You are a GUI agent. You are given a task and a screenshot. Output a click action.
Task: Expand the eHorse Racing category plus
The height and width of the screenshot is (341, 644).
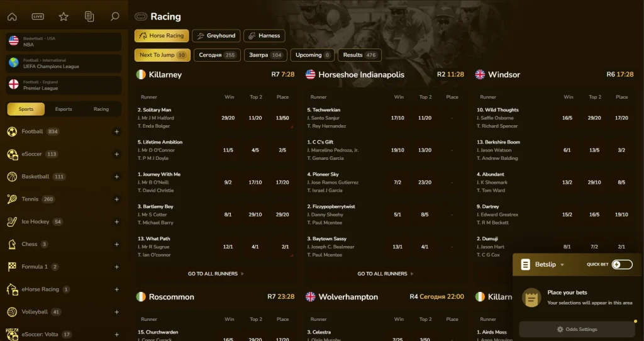(116, 289)
